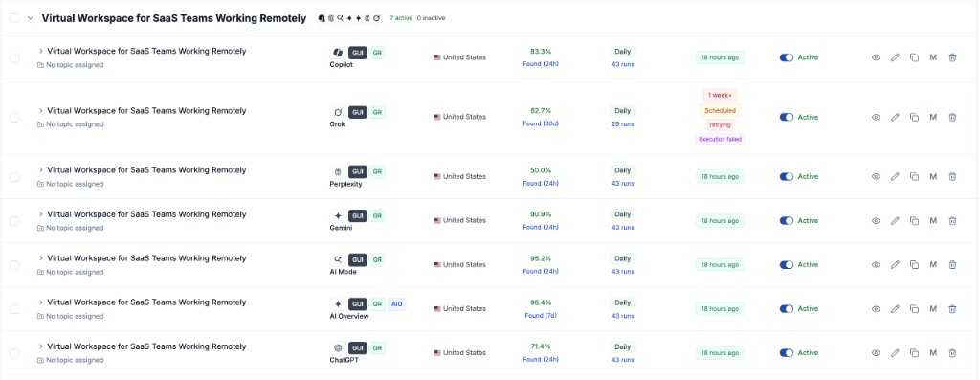
Task: Edit the ChatGPT row
Action: click(x=895, y=353)
